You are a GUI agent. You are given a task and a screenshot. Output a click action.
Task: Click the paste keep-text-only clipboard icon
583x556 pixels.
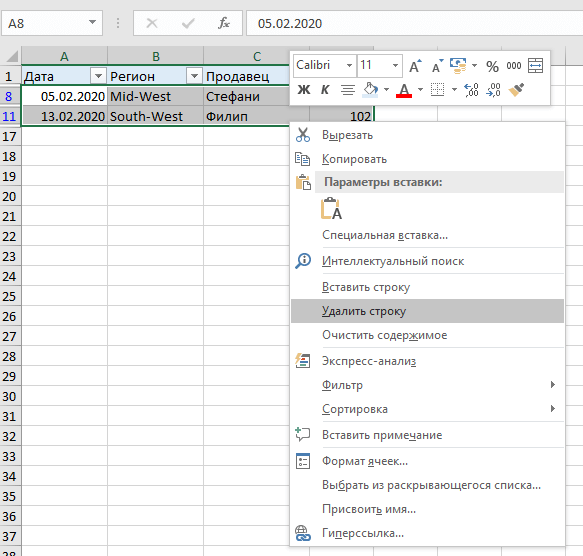coord(331,209)
